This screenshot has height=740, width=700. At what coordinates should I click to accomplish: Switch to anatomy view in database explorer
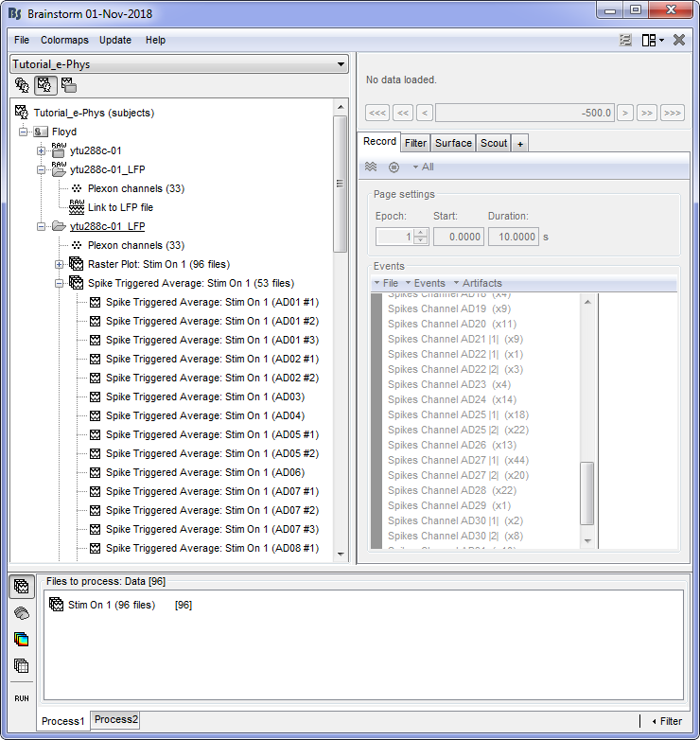pos(22,85)
